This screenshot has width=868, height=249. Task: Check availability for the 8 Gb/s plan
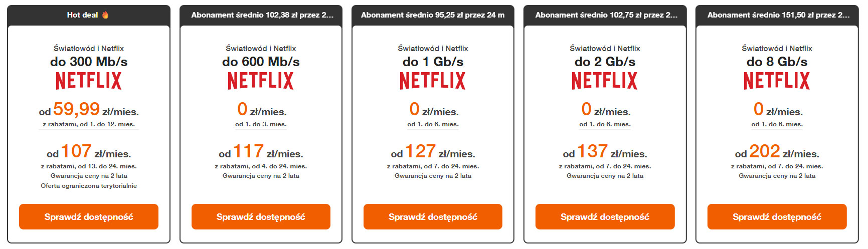[x=777, y=217]
